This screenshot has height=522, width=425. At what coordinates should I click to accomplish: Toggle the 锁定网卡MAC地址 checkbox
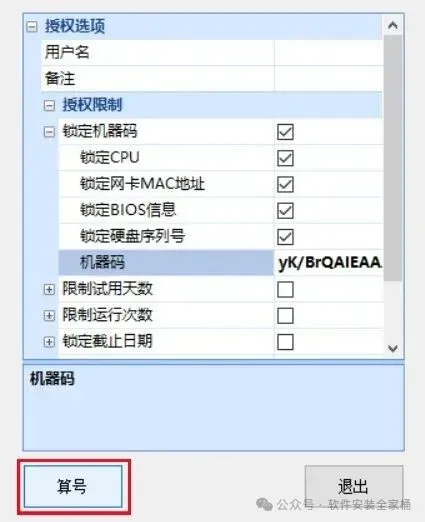[x=285, y=184]
